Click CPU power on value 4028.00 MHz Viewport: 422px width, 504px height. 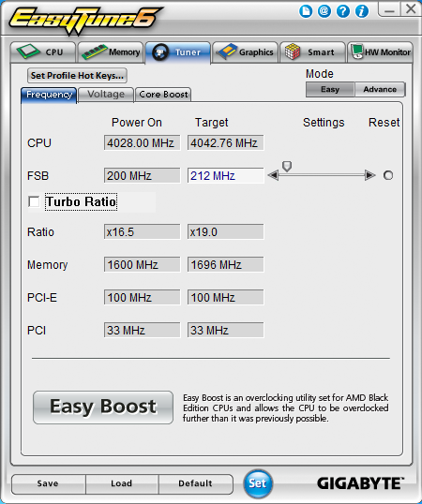142,142
